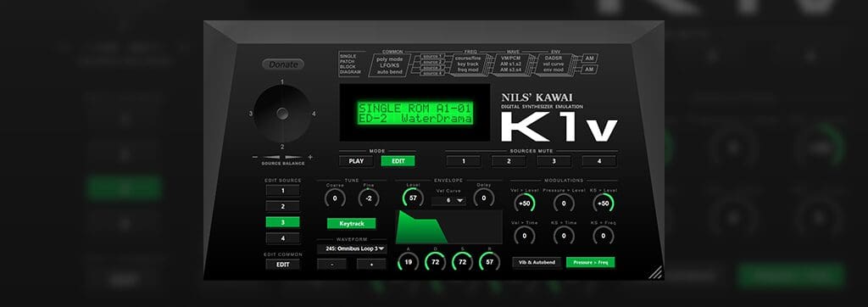This screenshot has height=307, width=868.
Task: Select the Fine tune knob
Action: point(369,198)
